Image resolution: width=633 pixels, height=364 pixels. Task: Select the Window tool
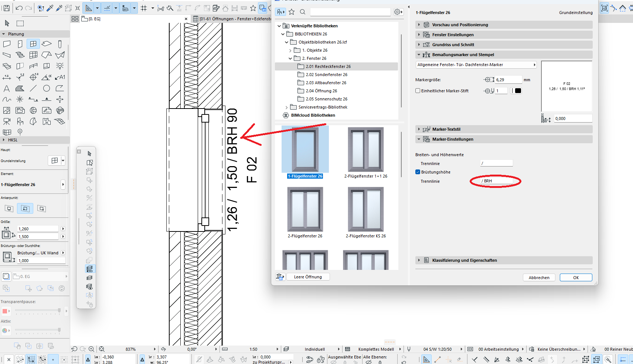(33, 44)
